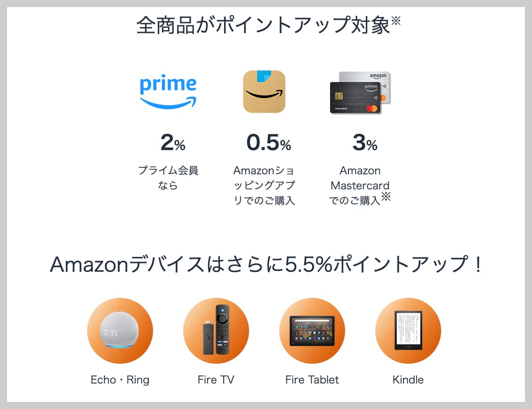Click the ※ footnote mark after 対象
Image resolution: width=532 pixels, height=409 pixels.
point(395,21)
